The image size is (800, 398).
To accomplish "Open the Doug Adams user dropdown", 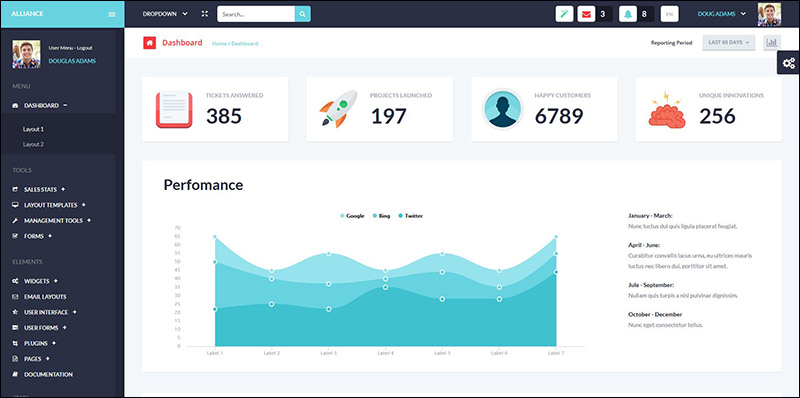I will [722, 14].
